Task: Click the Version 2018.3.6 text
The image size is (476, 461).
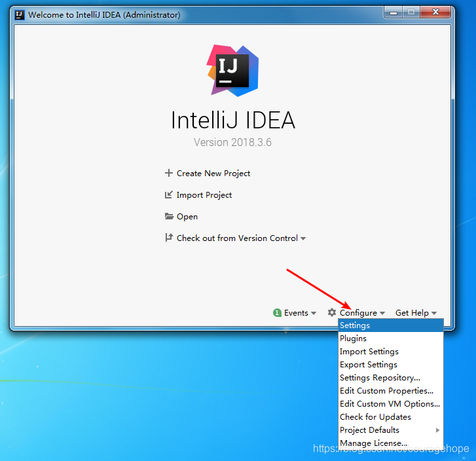Action: [x=232, y=142]
